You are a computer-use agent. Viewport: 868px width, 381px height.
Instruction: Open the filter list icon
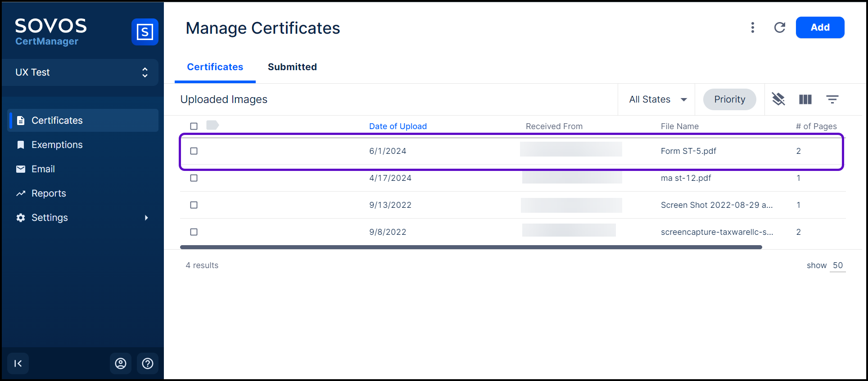[832, 99]
